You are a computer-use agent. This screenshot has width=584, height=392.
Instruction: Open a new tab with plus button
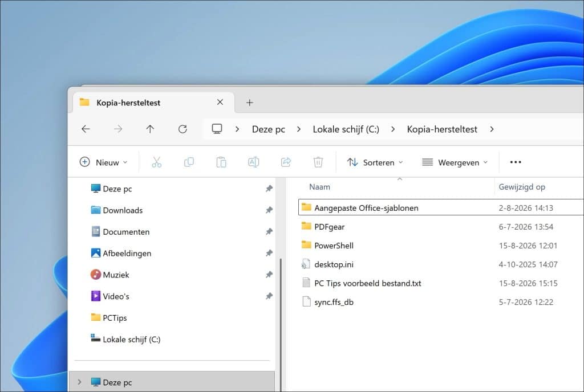pos(250,103)
